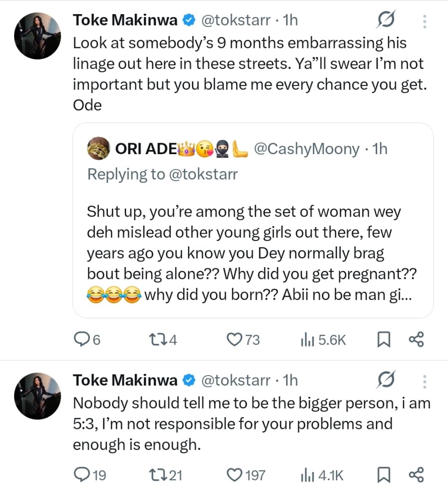Image resolution: width=448 pixels, height=494 pixels.
Task: Open reply icon showing 19 comments
Action: tap(83, 475)
